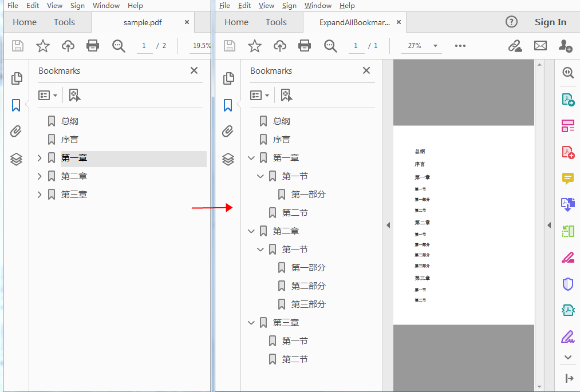Click find magnifier in sample.pdf window
Viewport: 580px width, 392px height.
click(x=119, y=46)
